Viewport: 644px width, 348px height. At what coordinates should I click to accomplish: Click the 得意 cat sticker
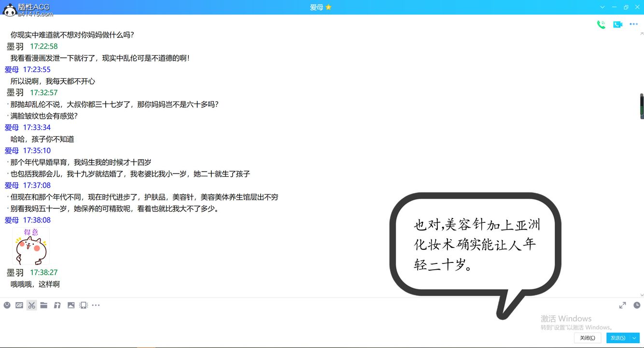pos(30,246)
